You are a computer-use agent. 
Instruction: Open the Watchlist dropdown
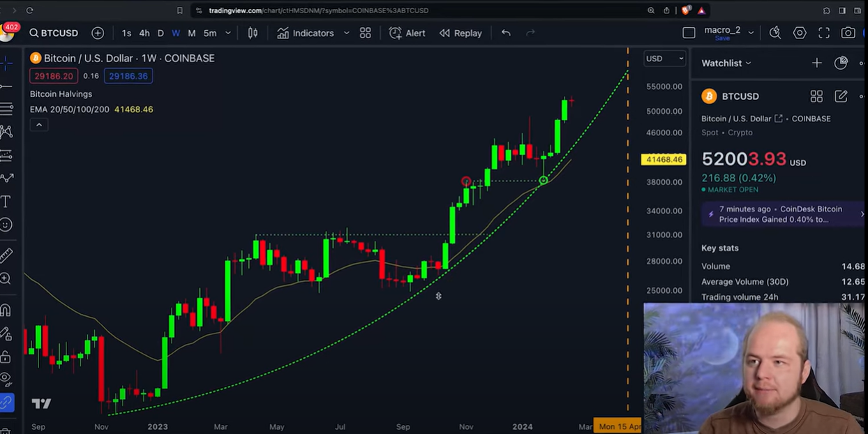(x=726, y=63)
